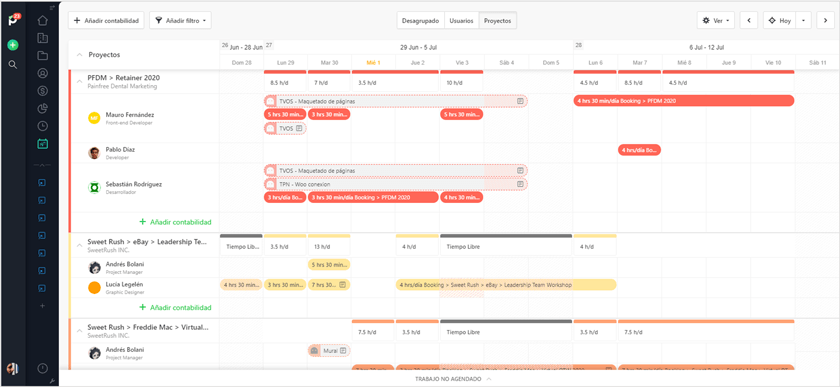Open the Añadir filtro dropdown
Screen dimensions: 840x387
tap(181, 21)
